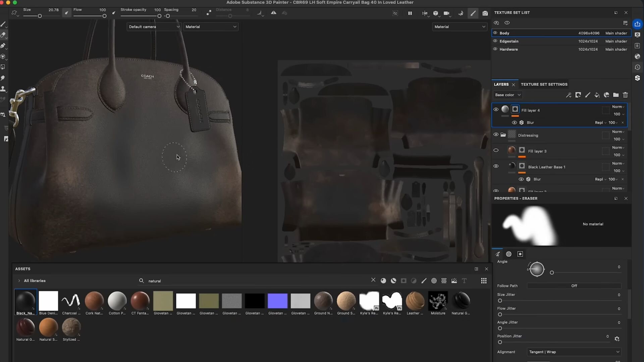
Task: Delete the selected layer with trash icon
Action: click(625, 95)
